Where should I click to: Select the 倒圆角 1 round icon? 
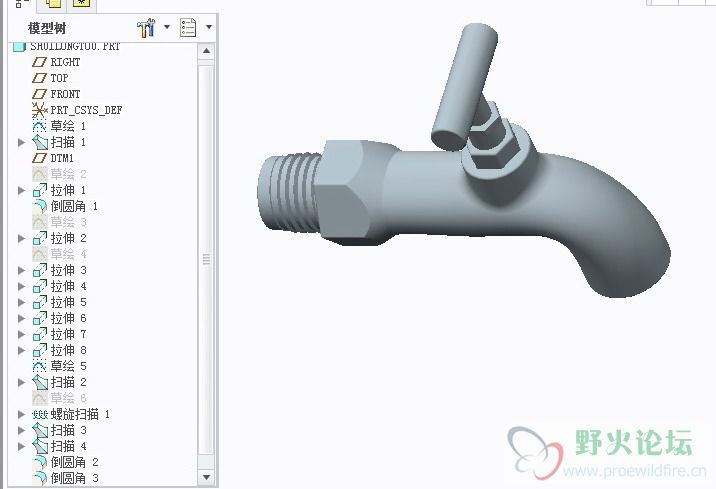tap(40, 206)
